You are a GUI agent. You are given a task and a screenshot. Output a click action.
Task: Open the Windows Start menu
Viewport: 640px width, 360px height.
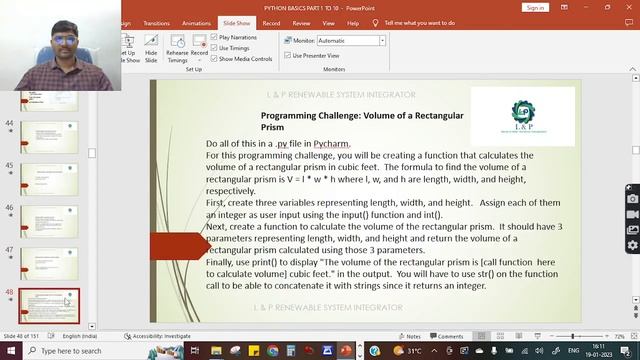[11, 351]
